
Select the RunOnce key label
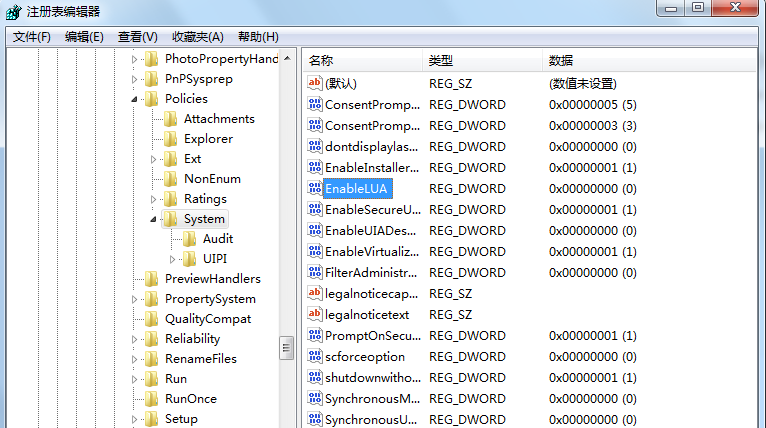coord(191,399)
